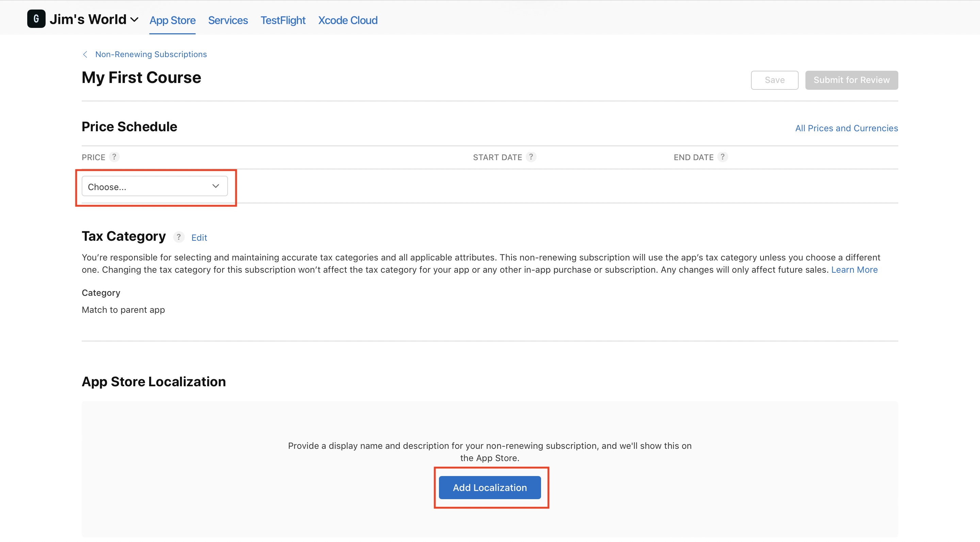Click Submit for Review button
Viewport: 980px width, 542px height.
(851, 80)
